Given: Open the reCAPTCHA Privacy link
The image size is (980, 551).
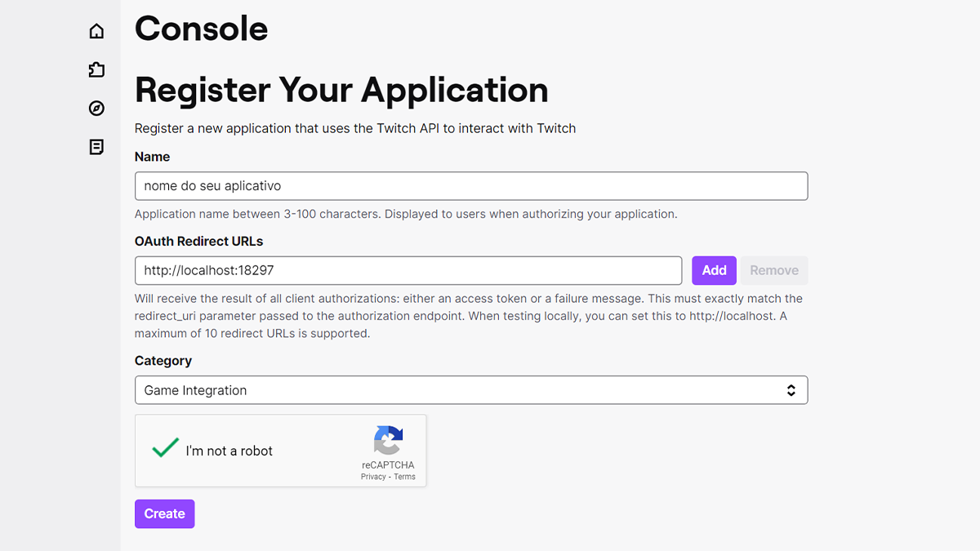Looking at the screenshot, I should tap(373, 477).
